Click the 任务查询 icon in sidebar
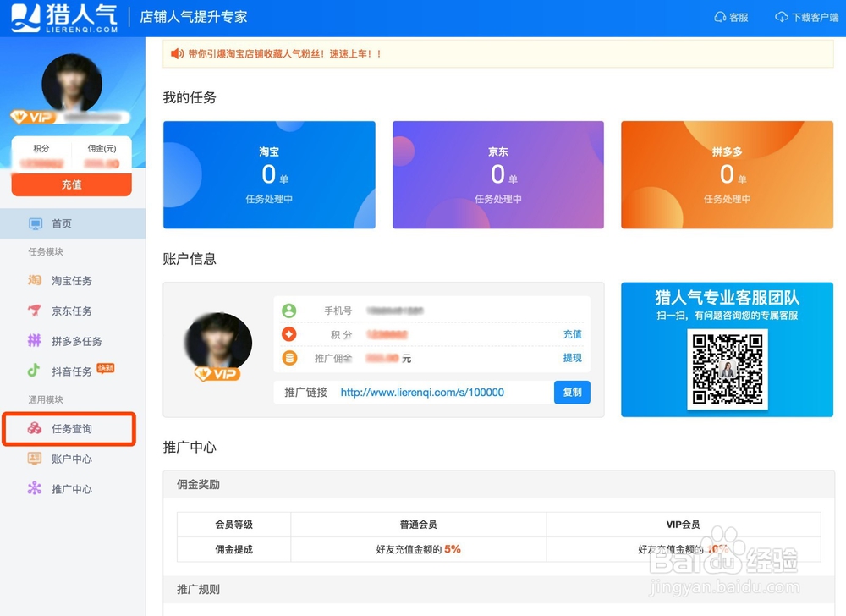Image resolution: width=846 pixels, height=616 pixels. [35, 428]
